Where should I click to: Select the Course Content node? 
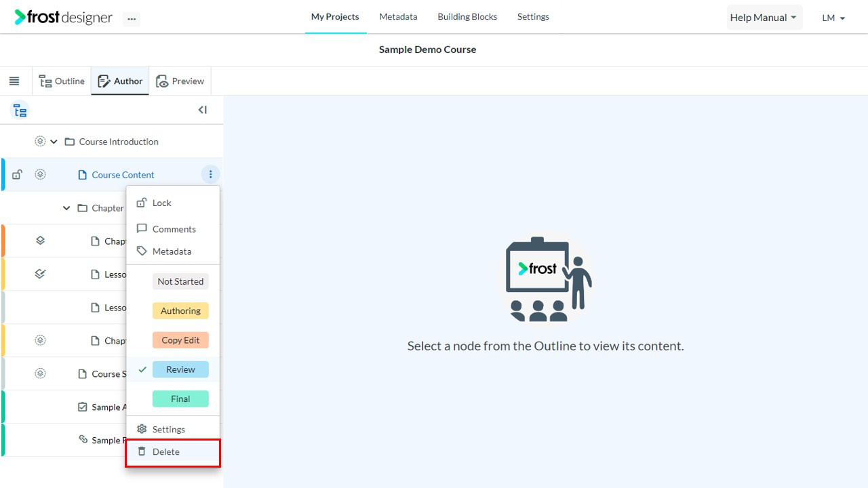coord(123,175)
